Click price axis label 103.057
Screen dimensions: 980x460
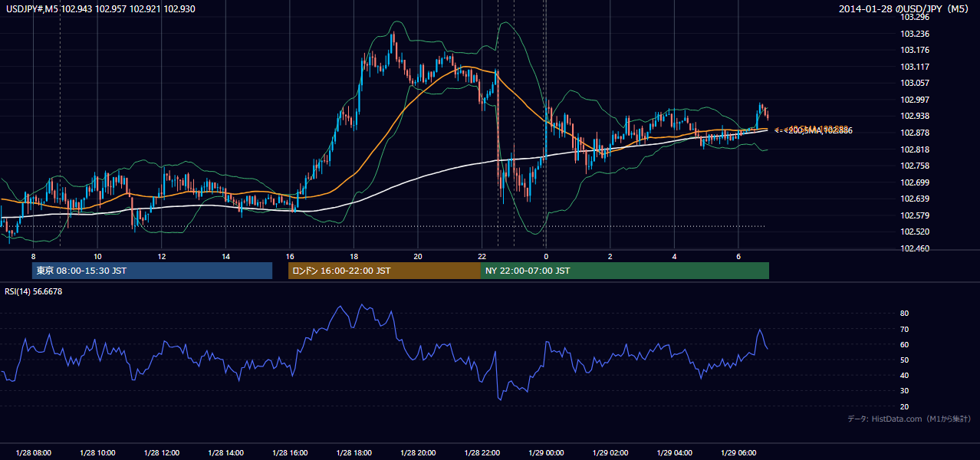pos(915,83)
